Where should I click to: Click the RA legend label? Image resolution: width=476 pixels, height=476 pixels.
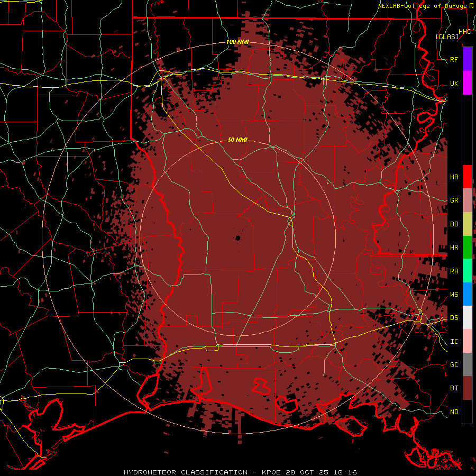(454, 271)
